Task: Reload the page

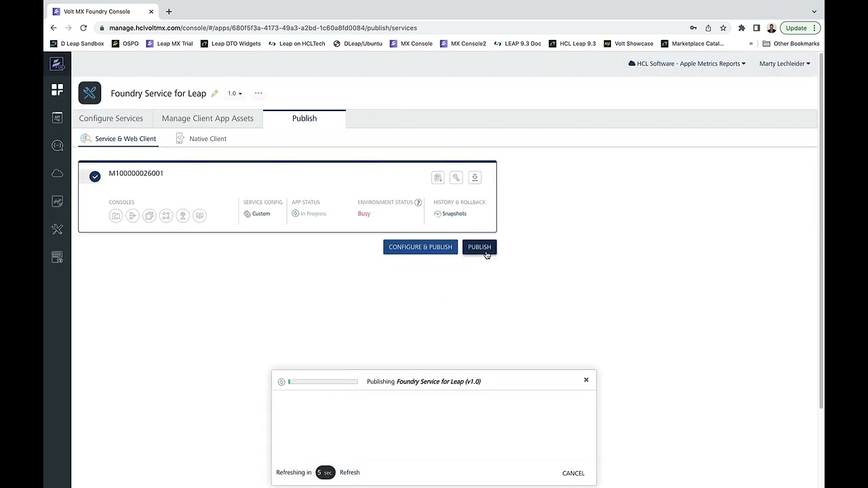Action: coord(83,28)
